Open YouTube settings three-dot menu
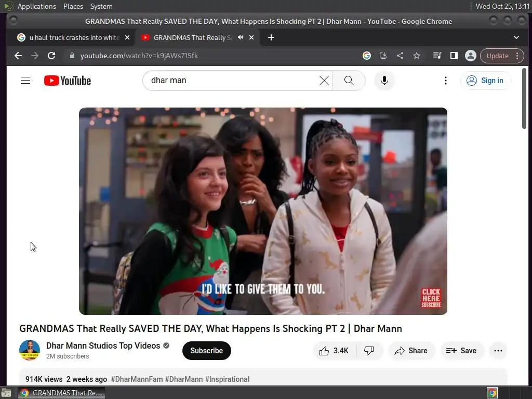Image resolution: width=532 pixels, height=399 pixels. [x=445, y=81]
